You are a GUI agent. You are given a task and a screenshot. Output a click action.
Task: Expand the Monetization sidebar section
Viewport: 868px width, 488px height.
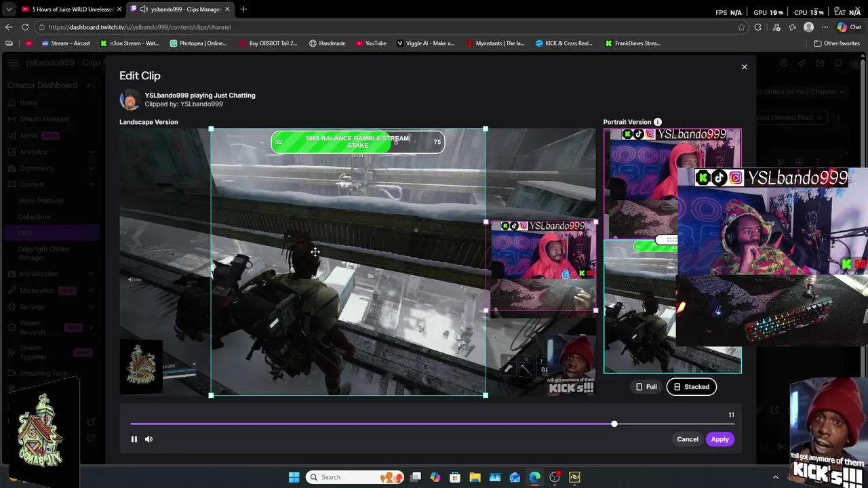91,274
